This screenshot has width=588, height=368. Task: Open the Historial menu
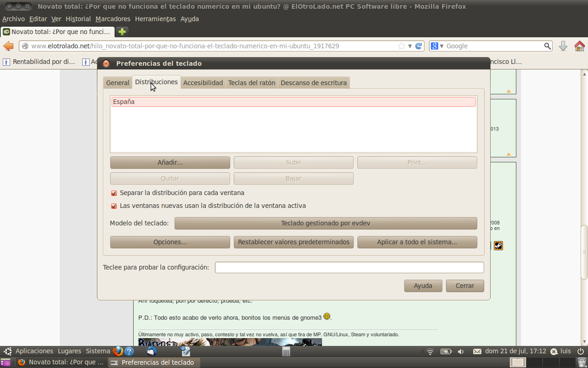[x=78, y=19]
